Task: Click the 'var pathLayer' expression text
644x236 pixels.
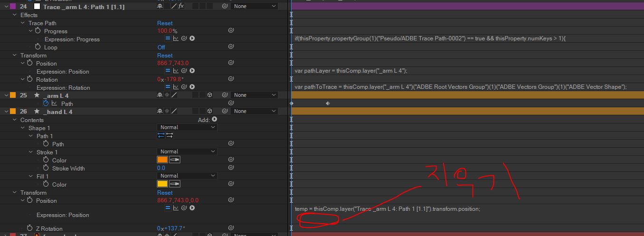Action: pos(351,71)
